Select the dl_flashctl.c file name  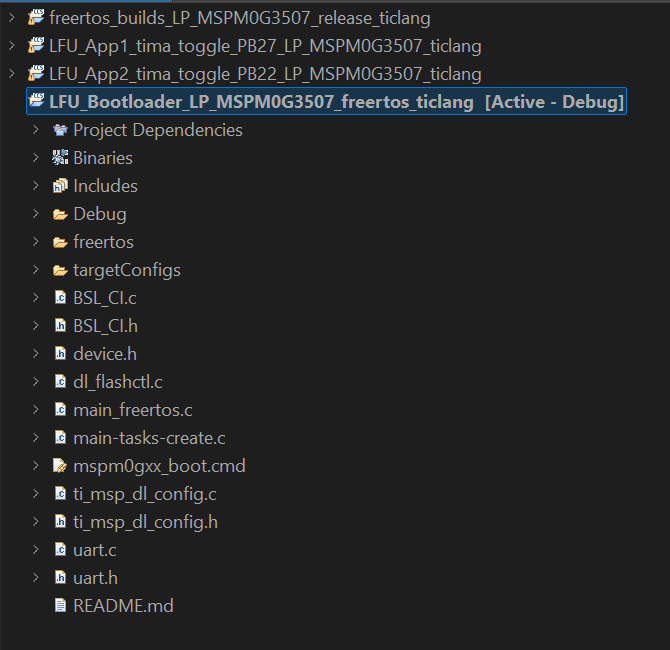pos(118,382)
